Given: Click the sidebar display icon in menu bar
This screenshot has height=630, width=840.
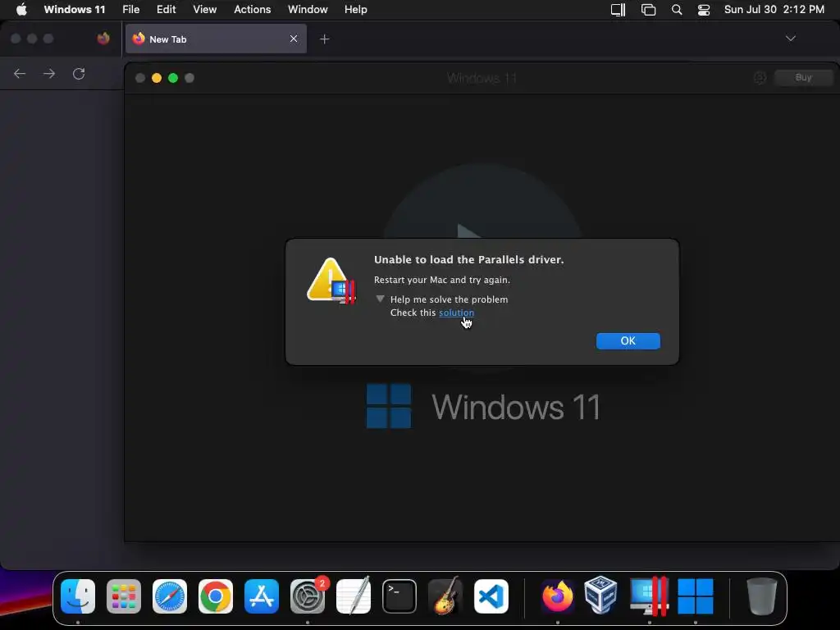Looking at the screenshot, I should pyautogui.click(x=619, y=10).
